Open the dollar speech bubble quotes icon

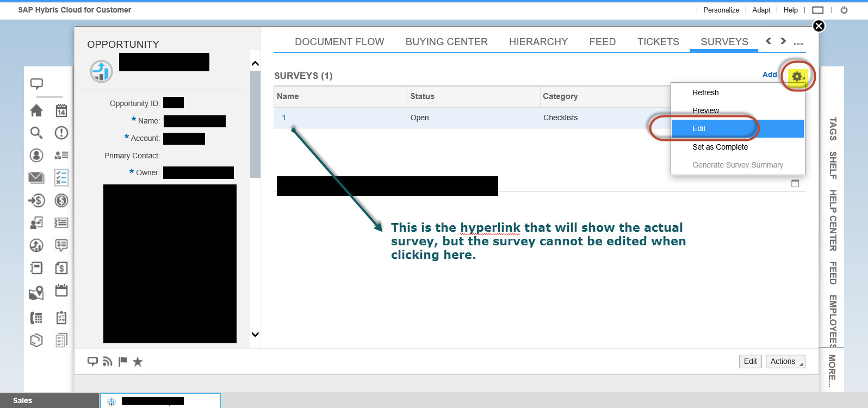[61, 245]
